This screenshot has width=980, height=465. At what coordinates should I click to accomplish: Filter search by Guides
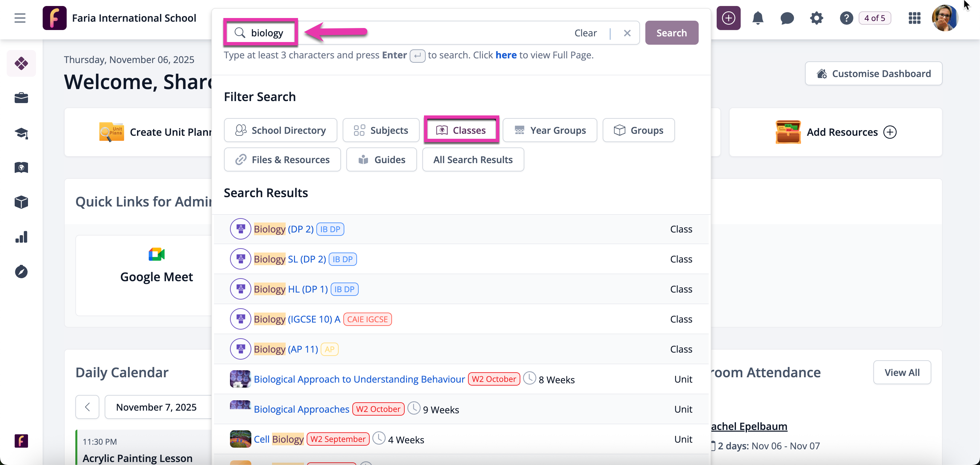(382, 159)
